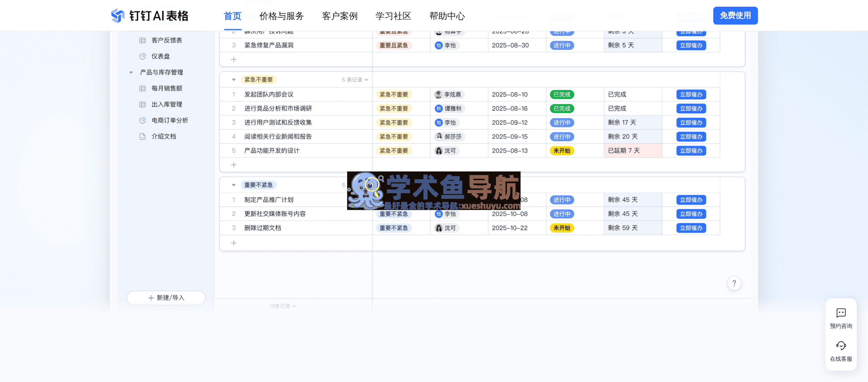Select 电商订单分析 in sidebar
The width and height of the screenshot is (868, 382).
click(x=169, y=120)
